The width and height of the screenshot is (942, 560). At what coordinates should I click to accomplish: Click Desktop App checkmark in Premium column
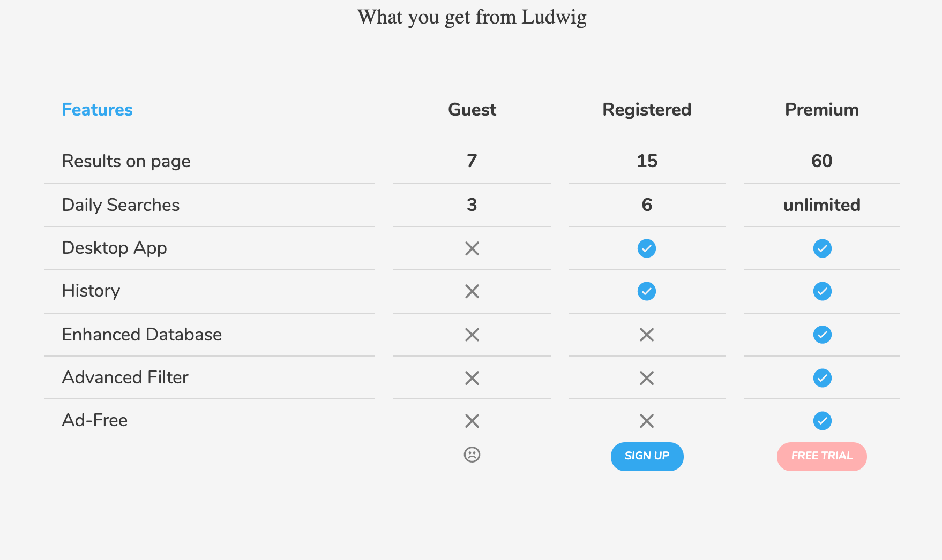click(823, 248)
